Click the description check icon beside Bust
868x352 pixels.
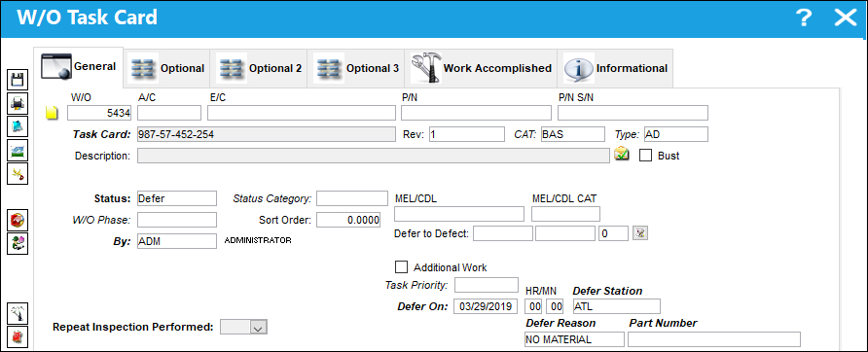622,155
